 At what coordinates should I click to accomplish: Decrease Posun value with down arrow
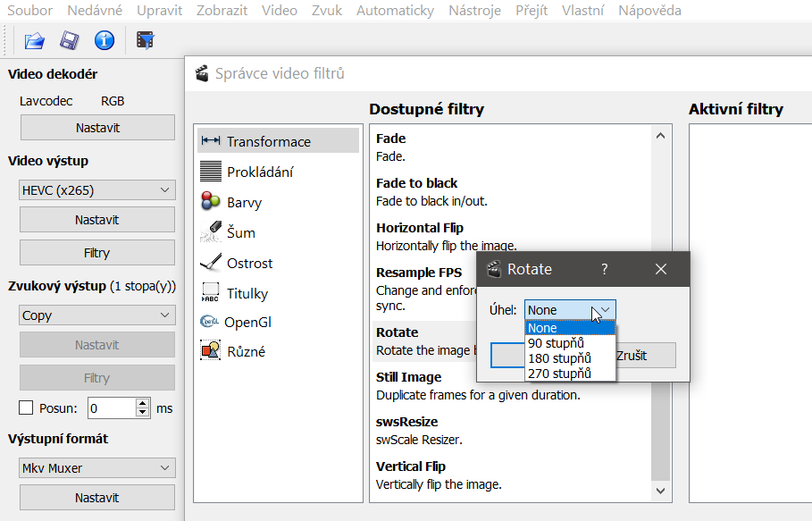(142, 413)
